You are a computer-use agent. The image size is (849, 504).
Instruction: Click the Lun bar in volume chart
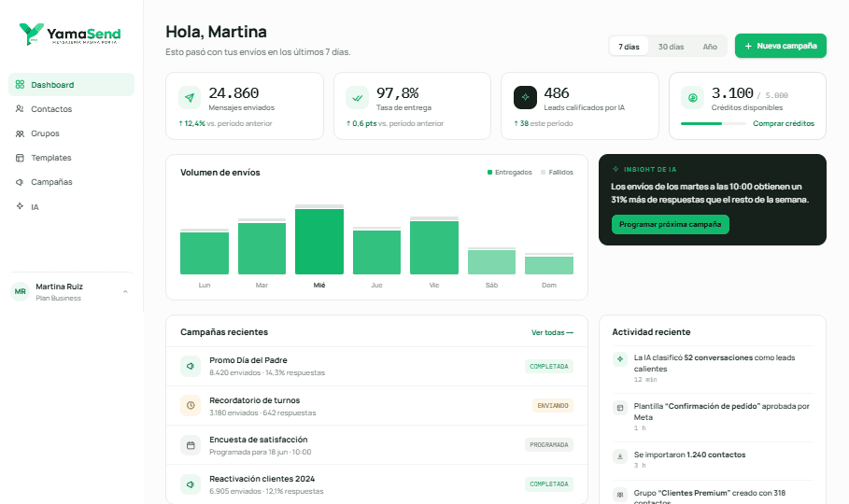[x=205, y=252]
